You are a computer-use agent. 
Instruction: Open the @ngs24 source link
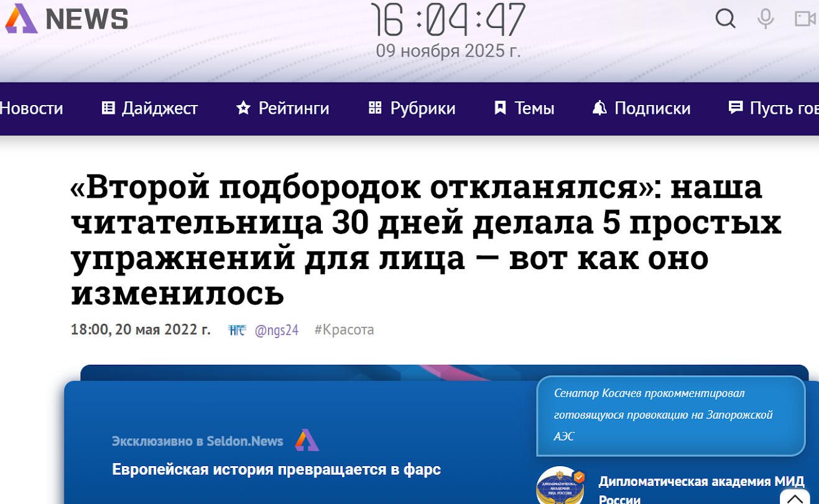click(277, 330)
